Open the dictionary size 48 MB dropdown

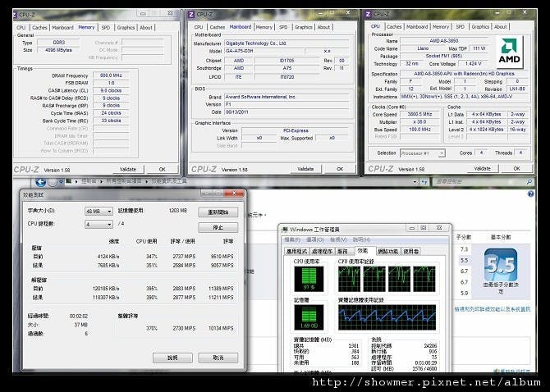click(99, 211)
